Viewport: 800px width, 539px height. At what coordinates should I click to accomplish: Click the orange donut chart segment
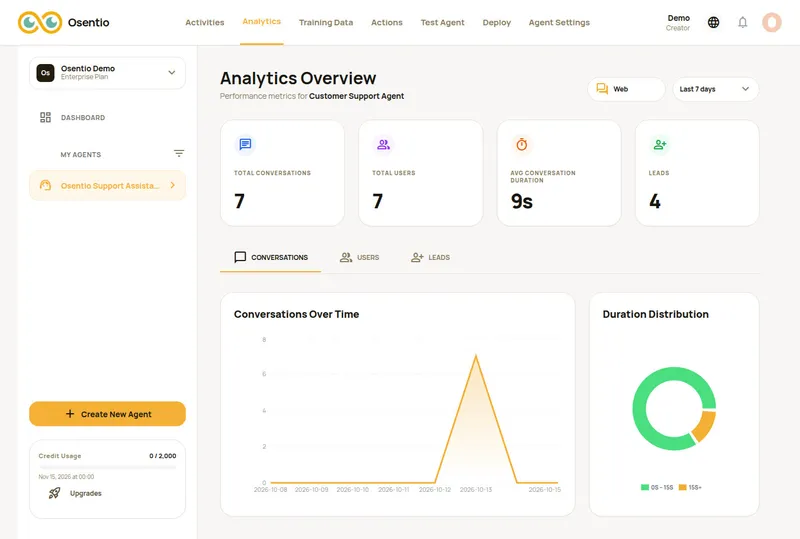[705, 426]
